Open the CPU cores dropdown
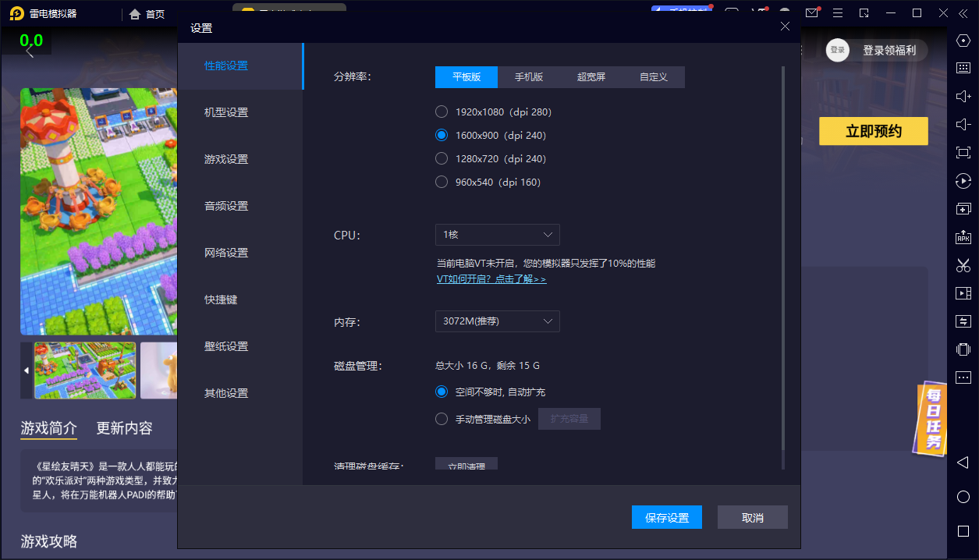This screenshot has height=560, width=979. (x=497, y=234)
